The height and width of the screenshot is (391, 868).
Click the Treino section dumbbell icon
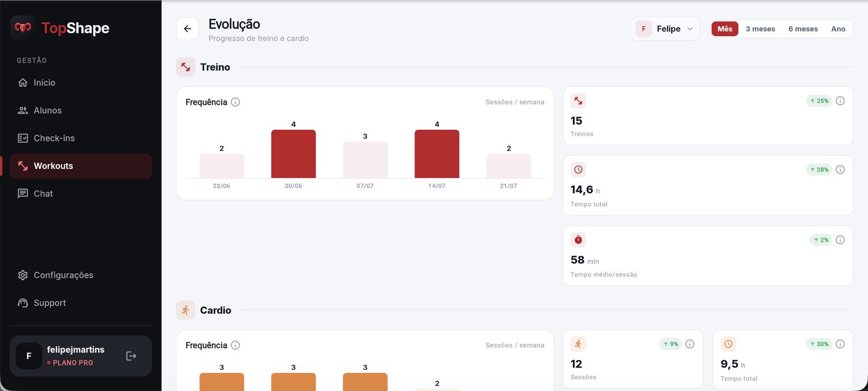coord(186,67)
